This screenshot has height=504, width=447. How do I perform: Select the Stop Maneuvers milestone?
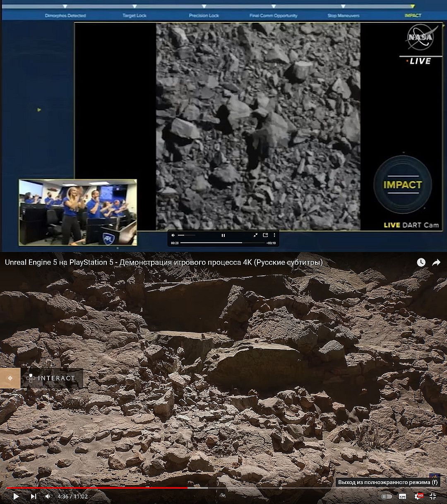point(343,15)
